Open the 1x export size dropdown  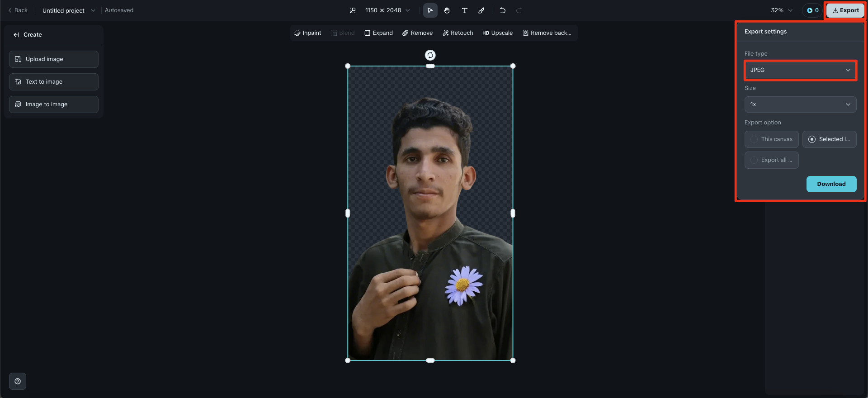coord(800,104)
